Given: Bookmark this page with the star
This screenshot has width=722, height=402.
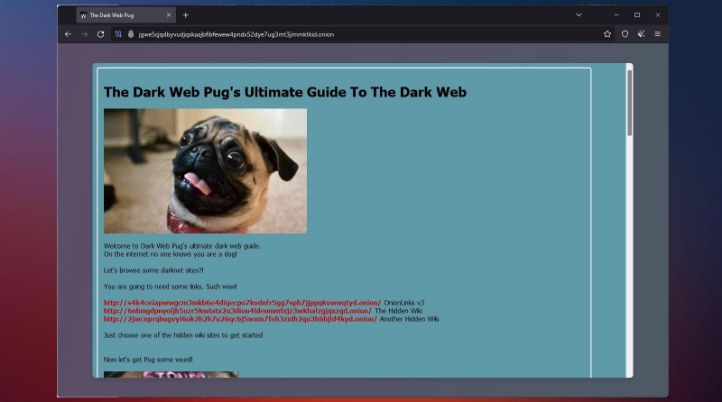Looking at the screenshot, I should (x=607, y=34).
